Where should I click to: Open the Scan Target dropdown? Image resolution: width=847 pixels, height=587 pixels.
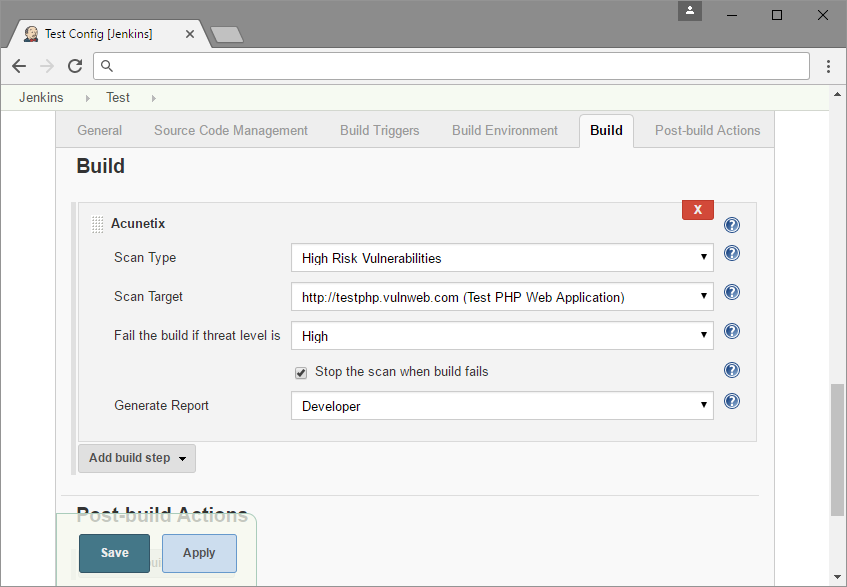tap(501, 296)
